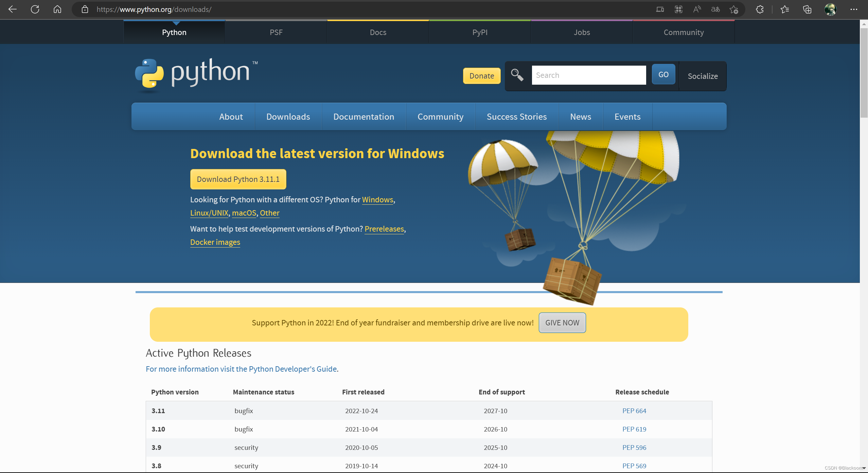This screenshot has width=868, height=473.
Task: Click the scrollbar up arrow
Action: [x=864, y=24]
